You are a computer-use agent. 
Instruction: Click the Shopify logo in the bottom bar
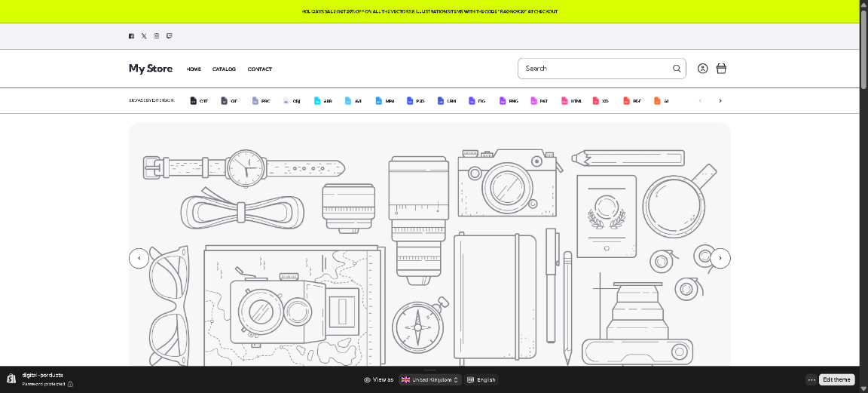coord(11,379)
